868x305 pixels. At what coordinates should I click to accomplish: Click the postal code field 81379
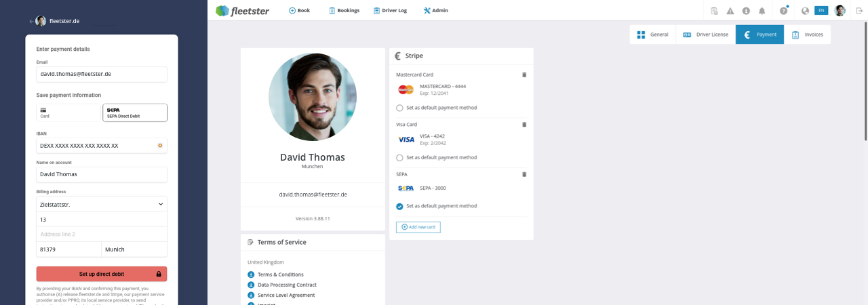point(68,249)
